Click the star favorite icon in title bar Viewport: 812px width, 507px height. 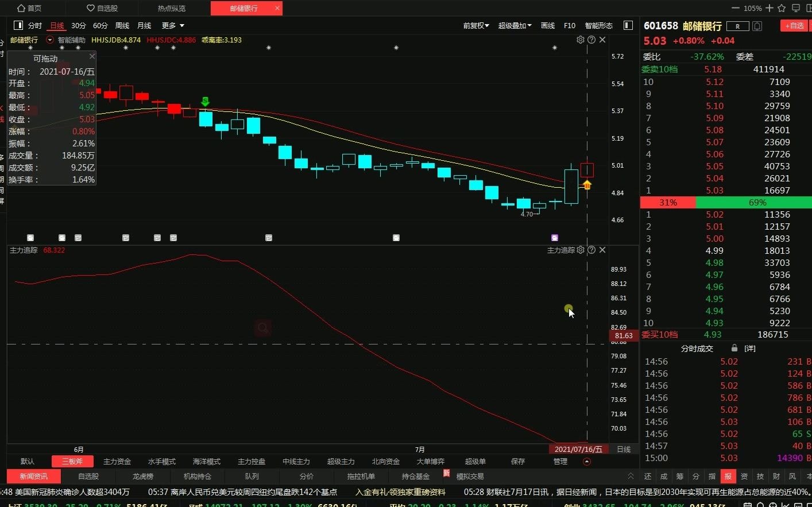click(782, 8)
